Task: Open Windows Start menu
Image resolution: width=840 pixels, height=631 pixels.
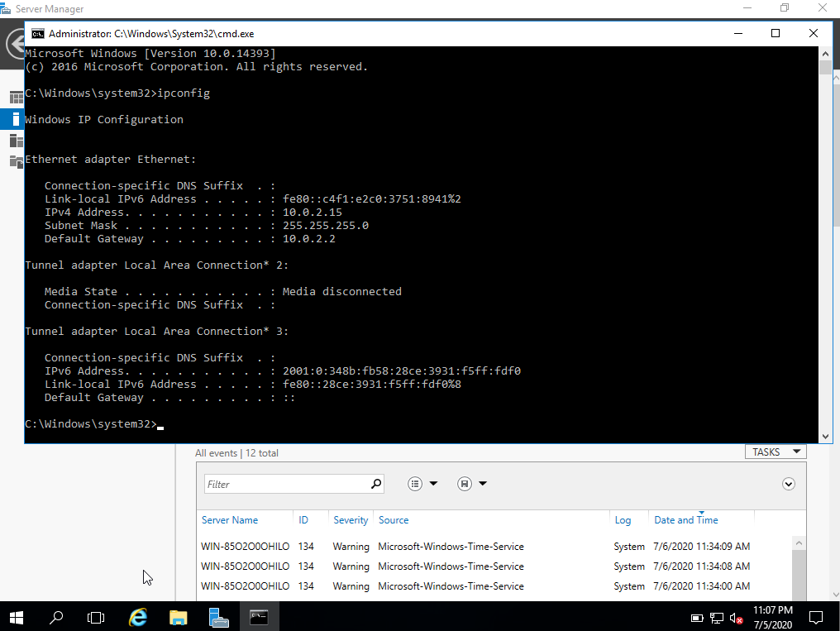Action: (16, 617)
